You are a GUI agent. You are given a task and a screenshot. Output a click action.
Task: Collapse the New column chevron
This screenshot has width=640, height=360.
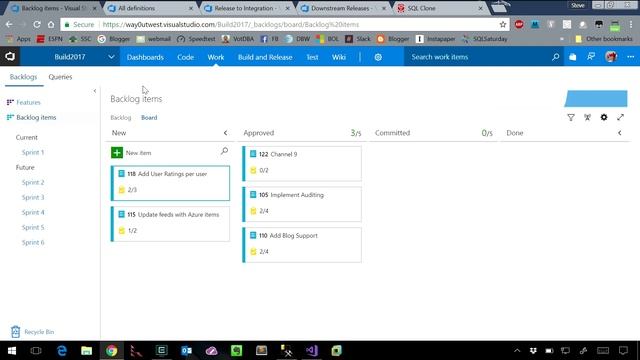click(x=225, y=133)
